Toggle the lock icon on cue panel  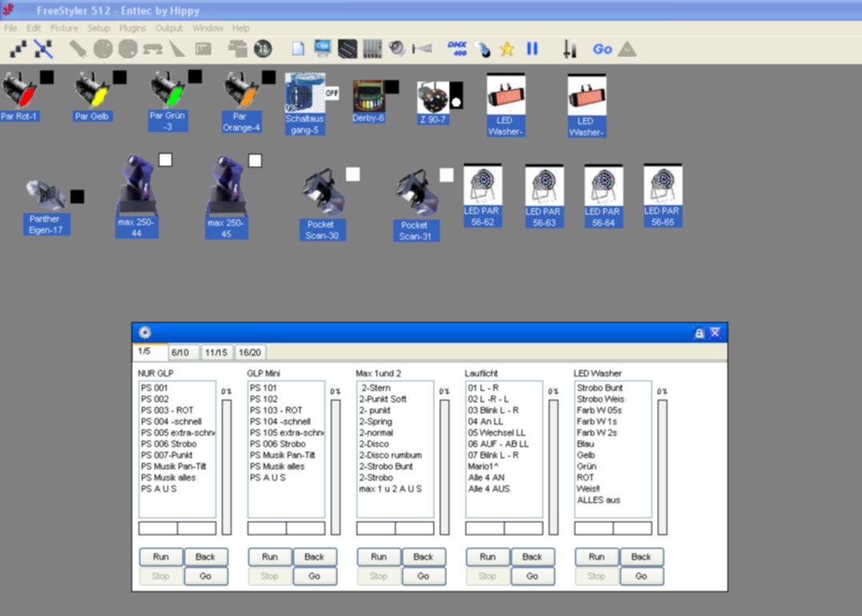click(x=699, y=332)
